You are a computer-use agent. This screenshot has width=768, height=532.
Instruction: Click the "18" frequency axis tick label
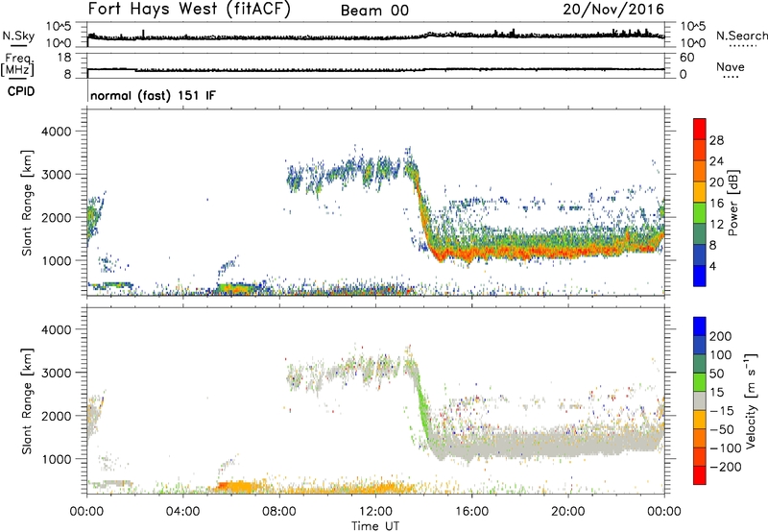click(x=64, y=58)
